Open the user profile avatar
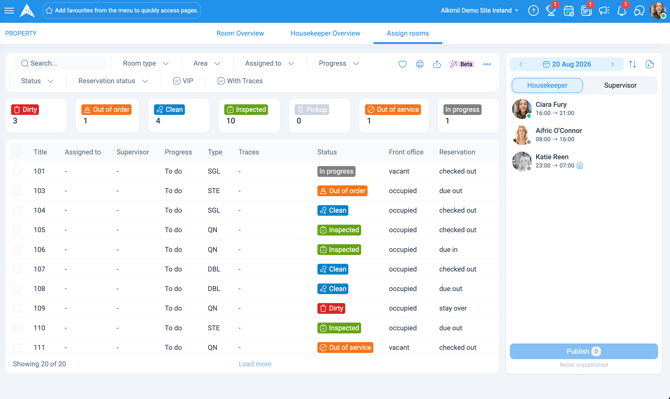 pos(658,11)
